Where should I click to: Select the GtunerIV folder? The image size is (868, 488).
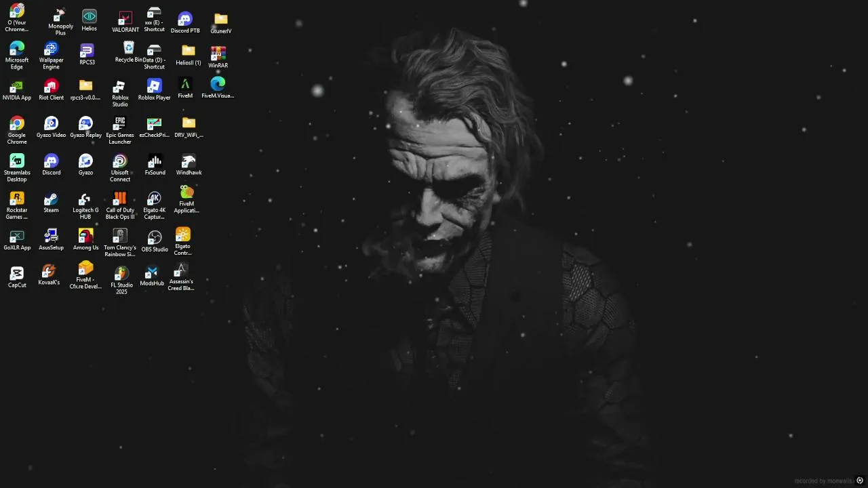click(x=221, y=23)
